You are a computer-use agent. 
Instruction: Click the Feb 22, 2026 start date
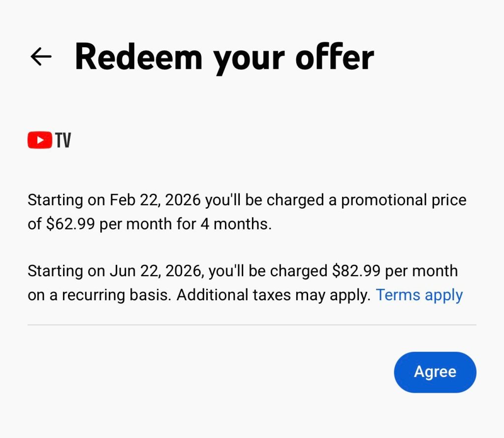(156, 200)
